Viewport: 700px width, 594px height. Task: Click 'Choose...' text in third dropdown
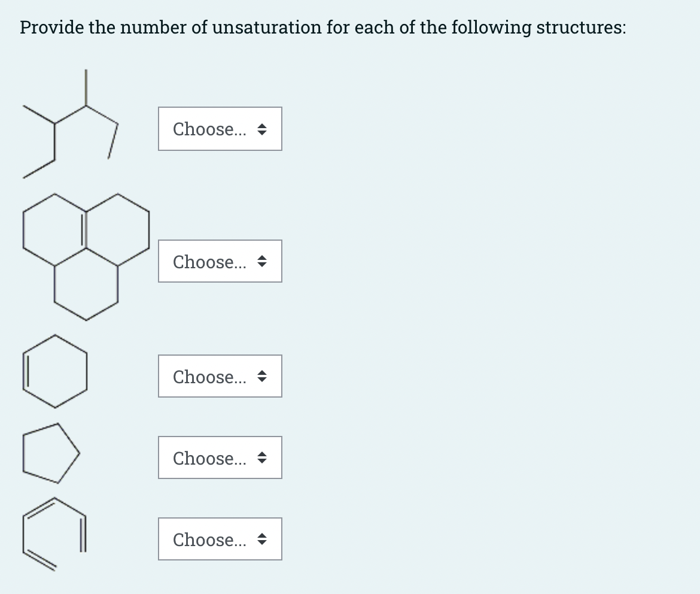pos(209,377)
